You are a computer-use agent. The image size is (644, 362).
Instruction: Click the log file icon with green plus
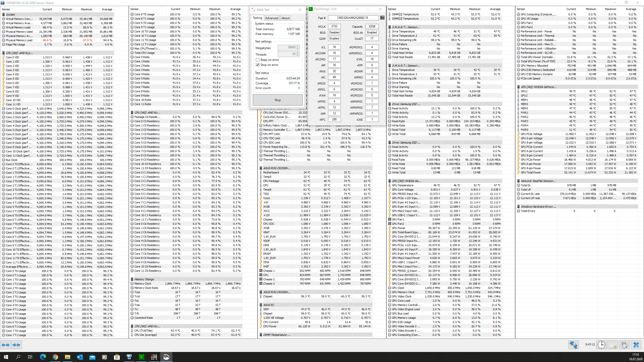coord(613,345)
